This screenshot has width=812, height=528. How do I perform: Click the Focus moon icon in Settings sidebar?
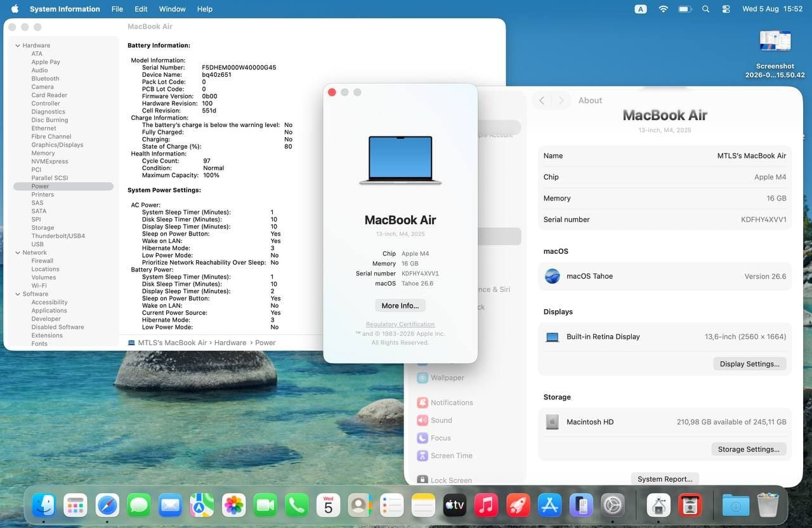(x=422, y=438)
